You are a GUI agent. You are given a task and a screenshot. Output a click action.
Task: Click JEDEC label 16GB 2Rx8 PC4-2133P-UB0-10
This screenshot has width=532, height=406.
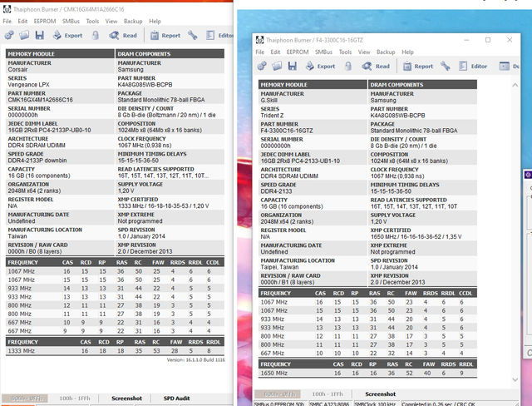49,130
